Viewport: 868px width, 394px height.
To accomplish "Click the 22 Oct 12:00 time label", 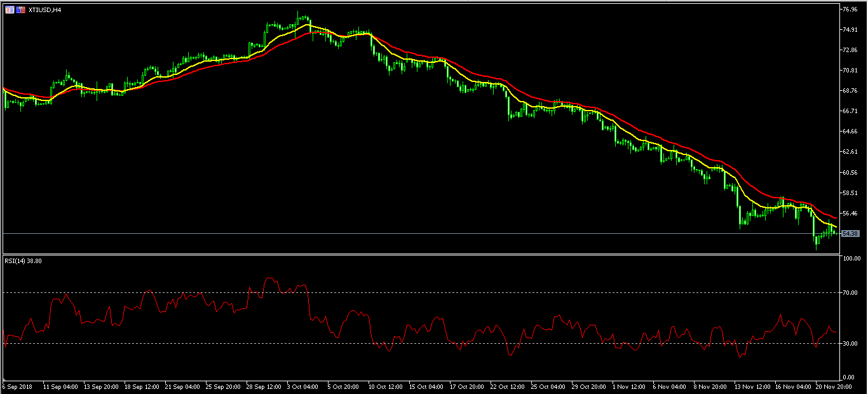I will coord(507,386).
